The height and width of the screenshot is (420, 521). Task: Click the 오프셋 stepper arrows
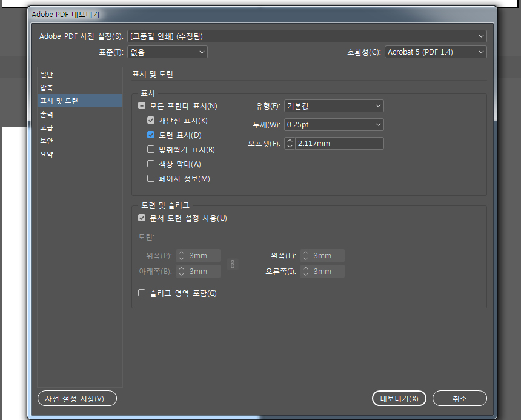(290, 143)
